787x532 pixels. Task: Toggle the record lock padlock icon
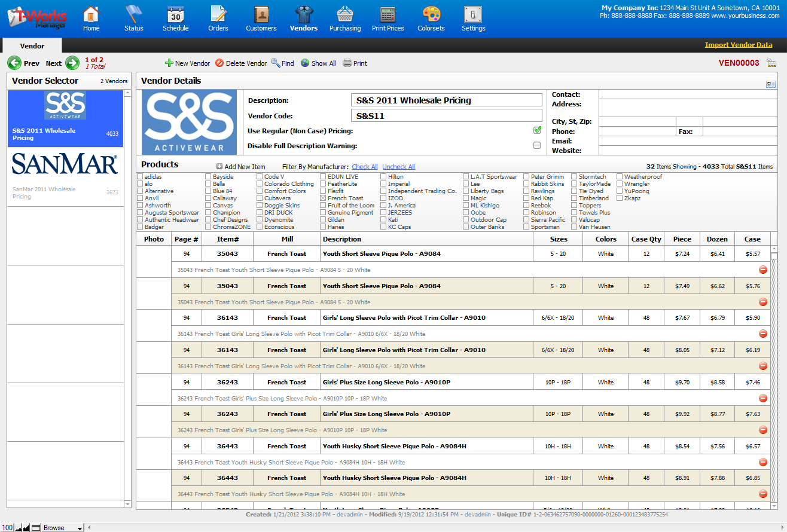click(x=771, y=63)
